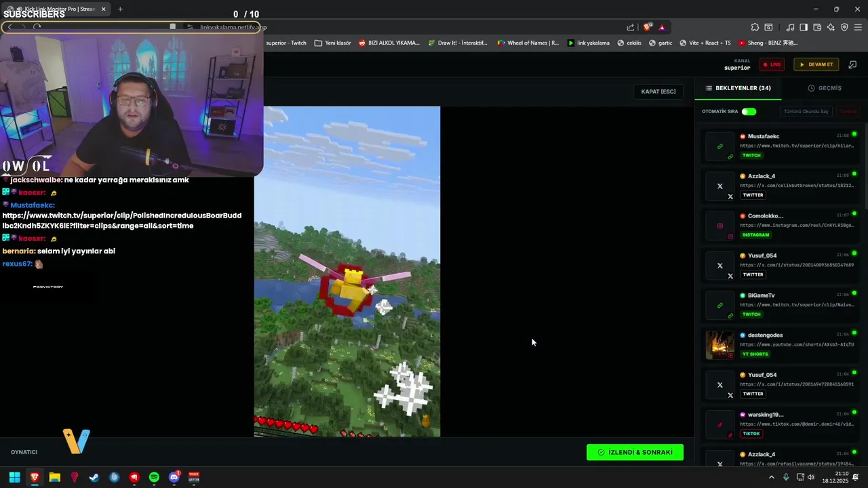
Task: Open the Leo AI sparkle icon
Action: pos(831,27)
